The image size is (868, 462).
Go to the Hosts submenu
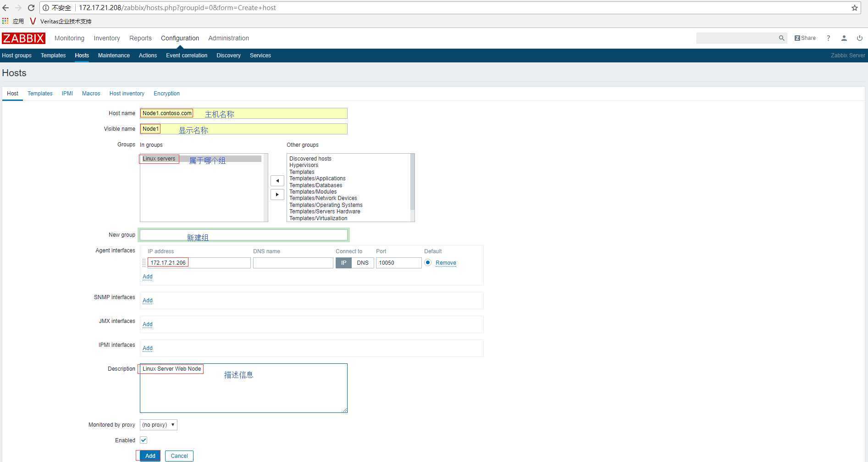tap(82, 56)
